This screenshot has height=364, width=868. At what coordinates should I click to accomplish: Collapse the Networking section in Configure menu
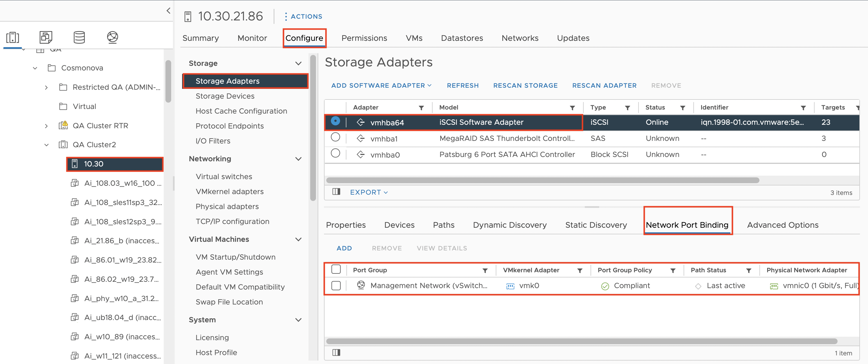[x=298, y=159]
